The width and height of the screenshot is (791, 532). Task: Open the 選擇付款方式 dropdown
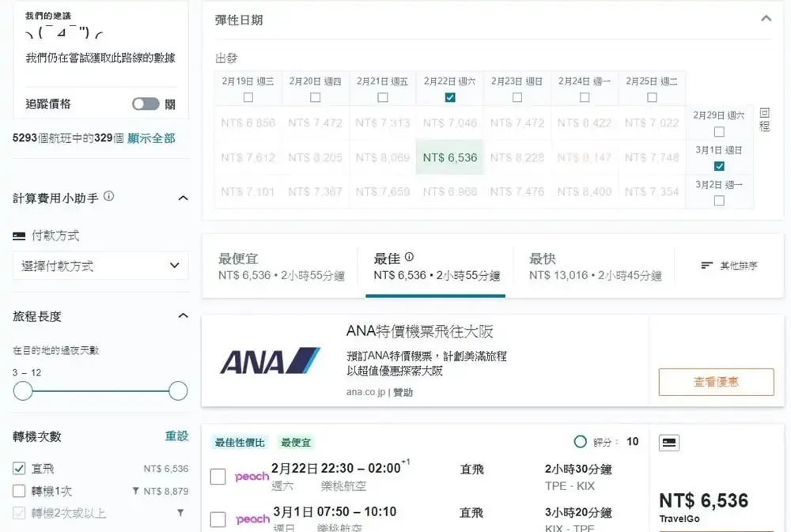(100, 266)
